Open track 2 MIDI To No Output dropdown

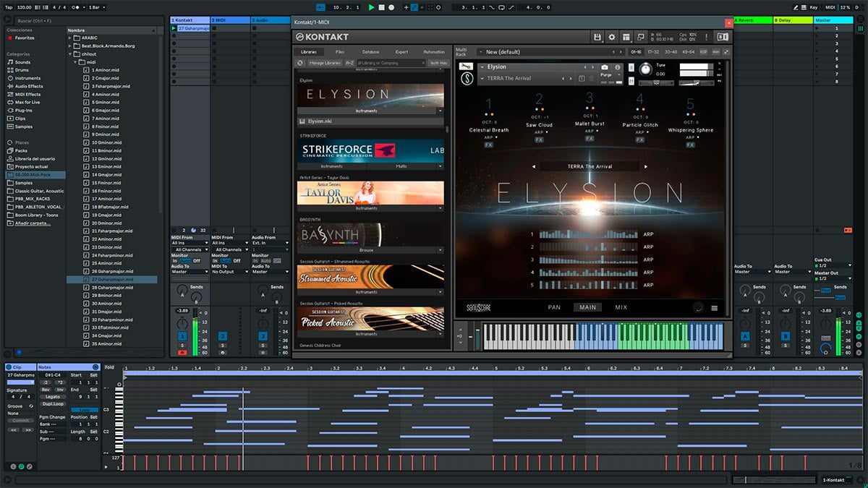(x=230, y=272)
